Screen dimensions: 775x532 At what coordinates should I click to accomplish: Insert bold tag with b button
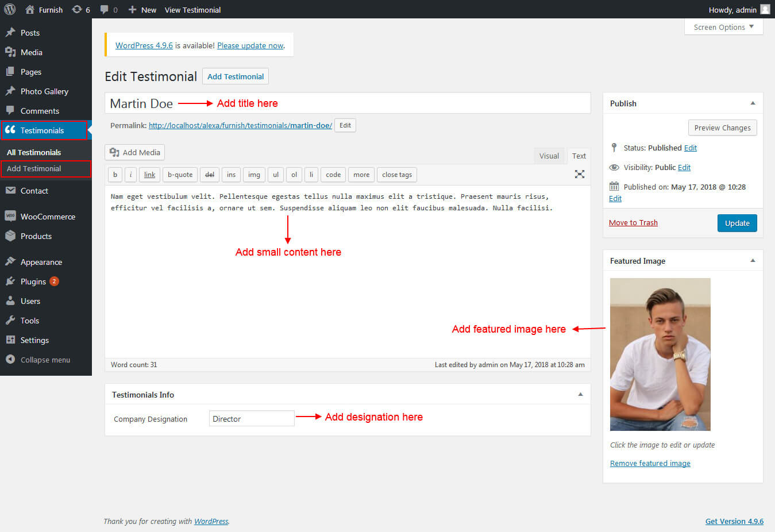coord(115,175)
